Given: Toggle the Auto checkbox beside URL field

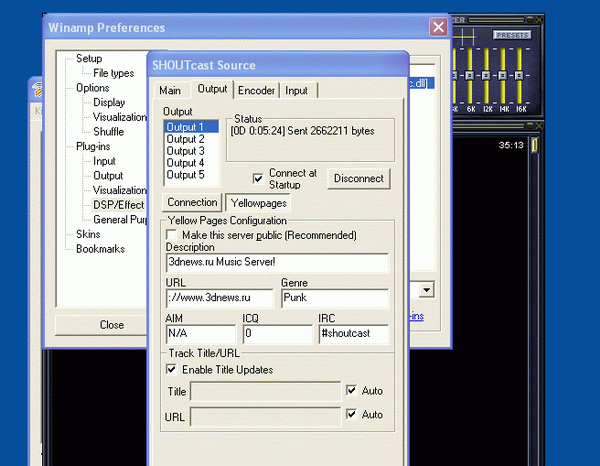Looking at the screenshot, I should [351, 414].
